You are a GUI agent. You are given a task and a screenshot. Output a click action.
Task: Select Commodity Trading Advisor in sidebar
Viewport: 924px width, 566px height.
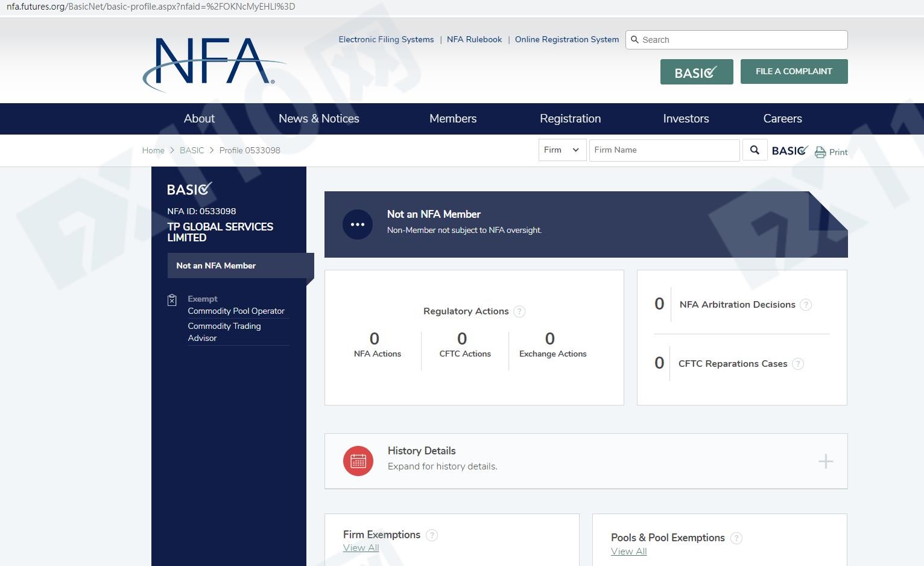coord(224,332)
